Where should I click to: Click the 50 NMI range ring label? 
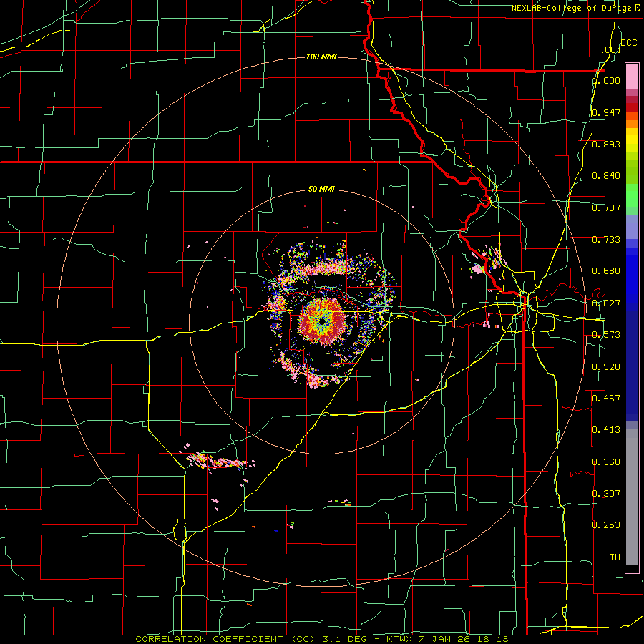point(321,189)
